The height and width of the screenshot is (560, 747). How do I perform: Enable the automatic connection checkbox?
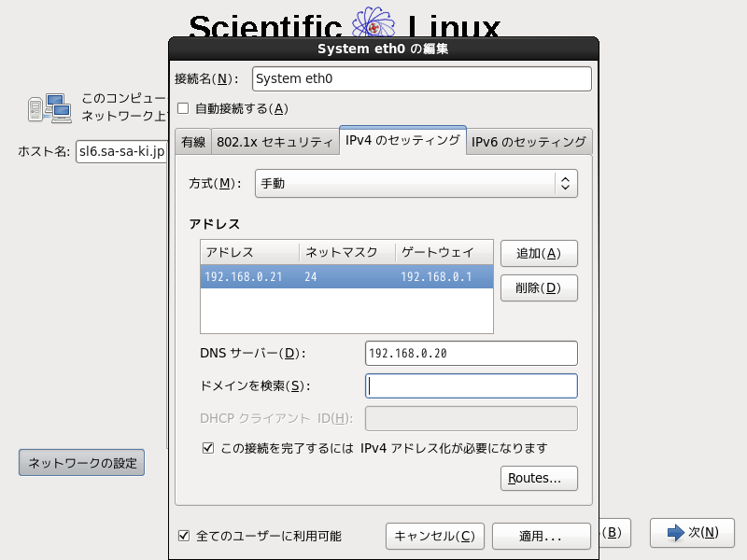coord(183,108)
